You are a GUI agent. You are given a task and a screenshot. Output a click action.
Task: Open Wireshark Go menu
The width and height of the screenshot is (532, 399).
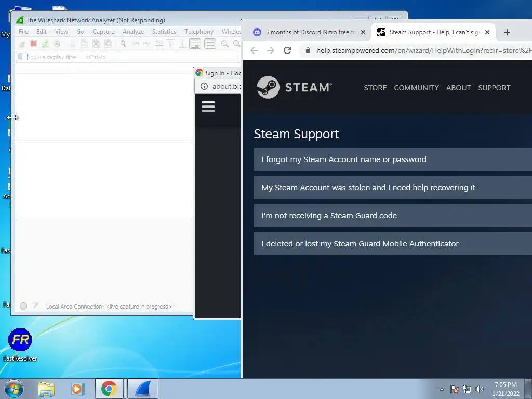80,32
